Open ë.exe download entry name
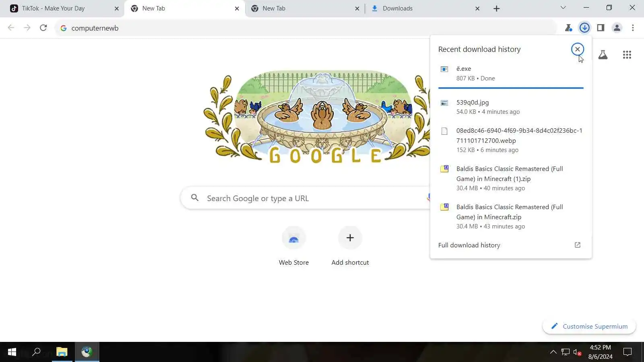Image resolution: width=644 pixels, height=362 pixels. coord(464,69)
